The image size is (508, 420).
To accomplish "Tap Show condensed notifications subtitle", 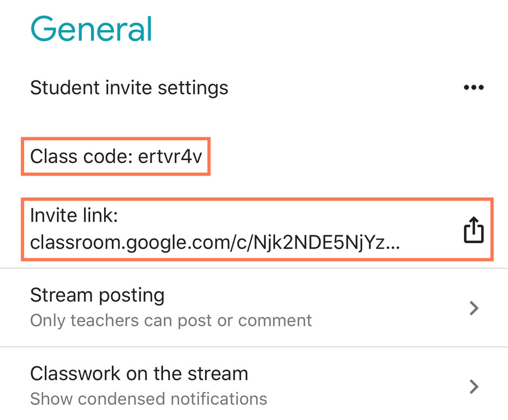I will [x=149, y=399].
